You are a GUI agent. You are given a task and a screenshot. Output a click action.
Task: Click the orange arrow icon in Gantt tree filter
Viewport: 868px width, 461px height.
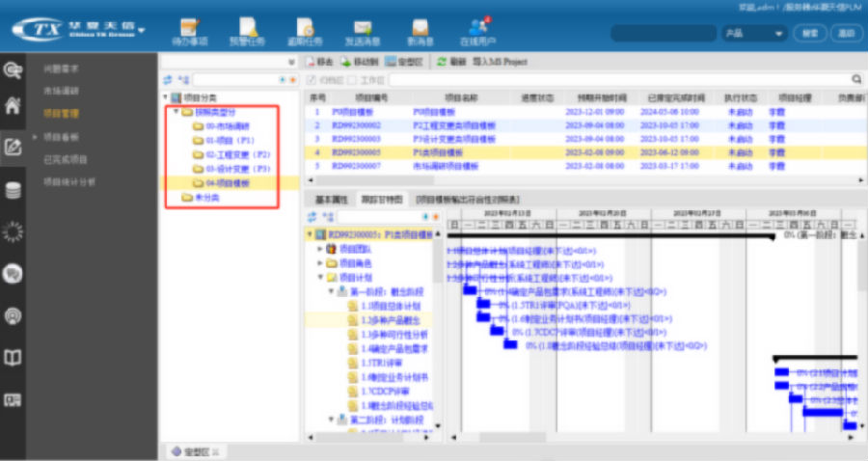436,217
